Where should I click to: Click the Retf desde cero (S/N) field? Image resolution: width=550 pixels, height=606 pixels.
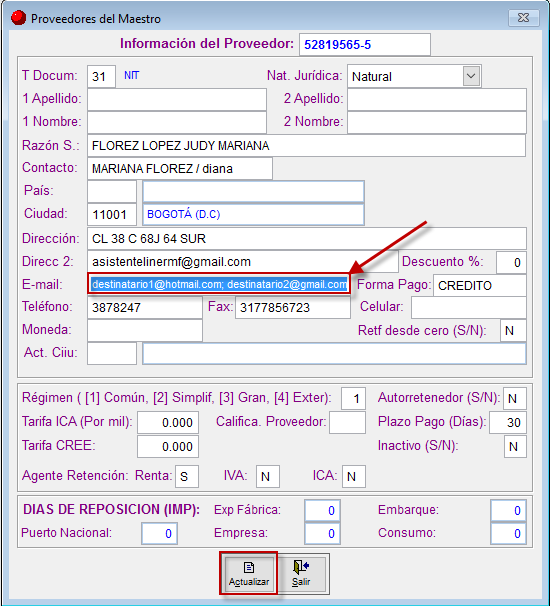click(x=513, y=330)
